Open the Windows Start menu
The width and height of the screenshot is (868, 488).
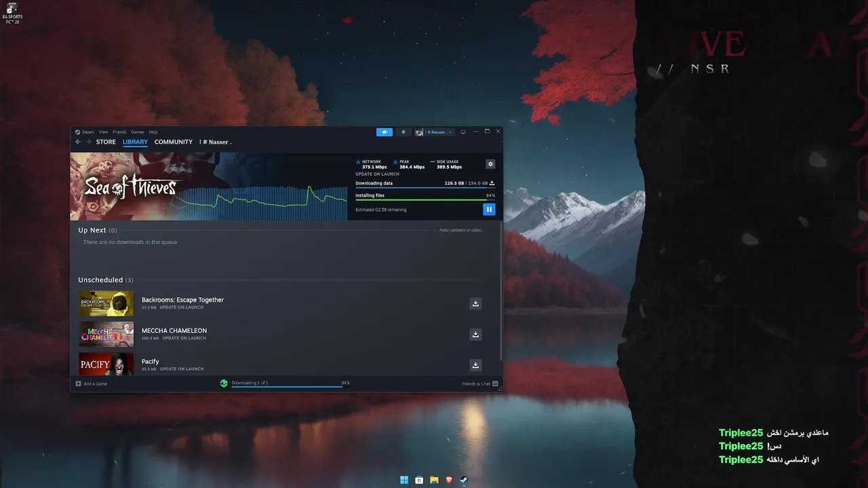404,480
